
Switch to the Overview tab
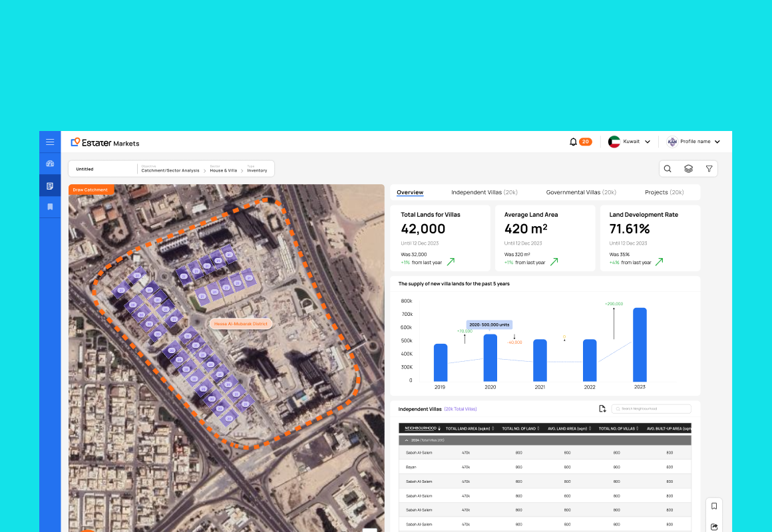click(x=410, y=192)
